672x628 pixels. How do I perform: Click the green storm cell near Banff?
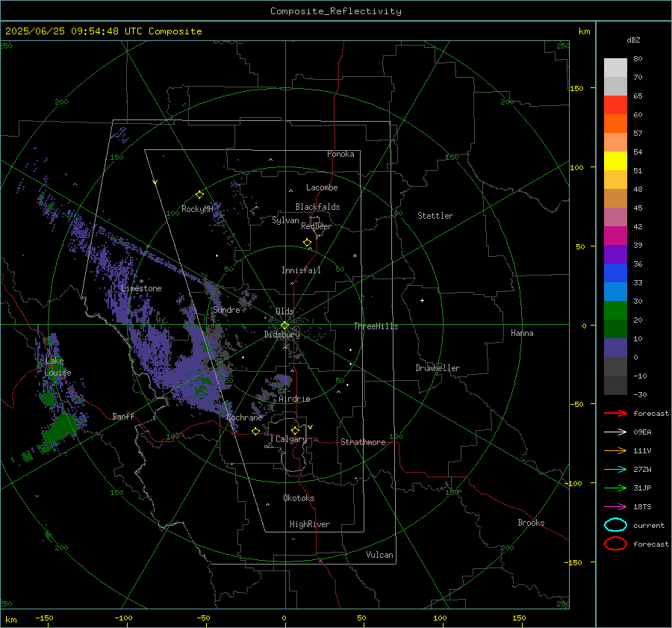coord(60,429)
